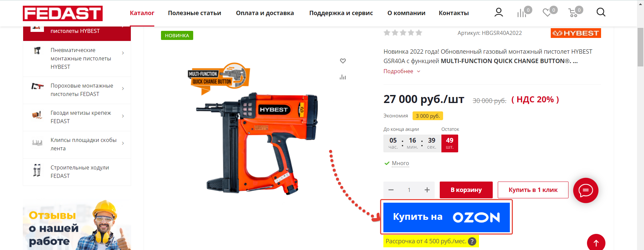Click the В корзину button
Image resolution: width=644 pixels, height=250 pixels.
pos(466,190)
